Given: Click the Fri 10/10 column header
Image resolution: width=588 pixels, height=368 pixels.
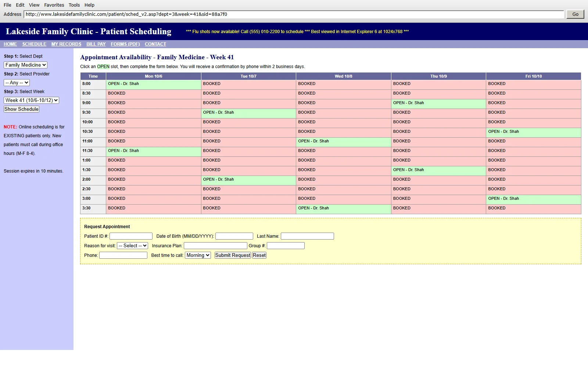Looking at the screenshot, I should click(534, 76).
